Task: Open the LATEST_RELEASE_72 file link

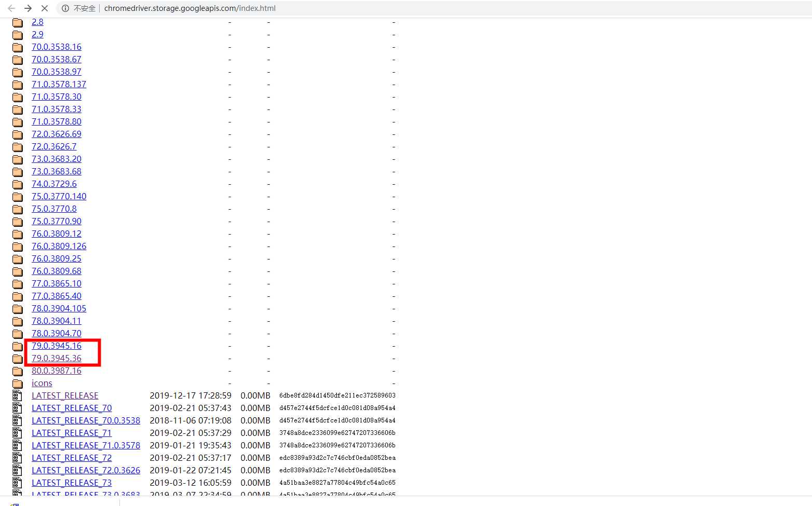Action: 72,458
